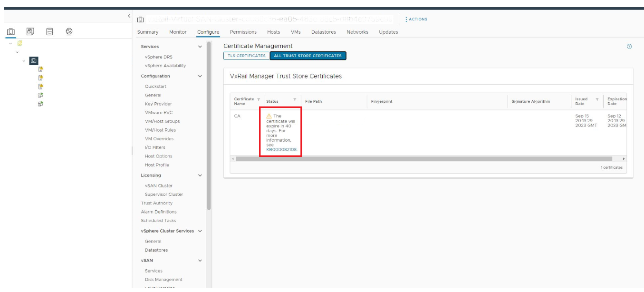The height and width of the screenshot is (292, 644).
Task: Switch to the Monitor tab
Action: [x=178, y=32]
